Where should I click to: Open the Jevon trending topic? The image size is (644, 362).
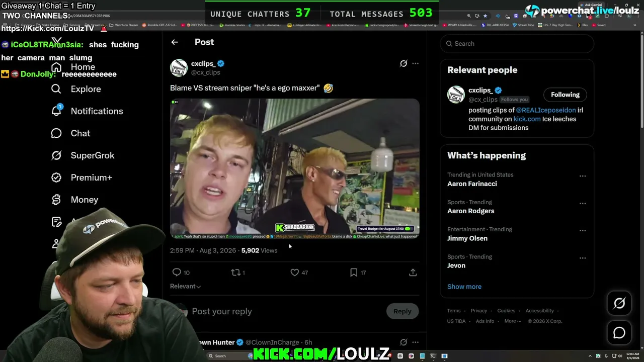tap(456, 265)
